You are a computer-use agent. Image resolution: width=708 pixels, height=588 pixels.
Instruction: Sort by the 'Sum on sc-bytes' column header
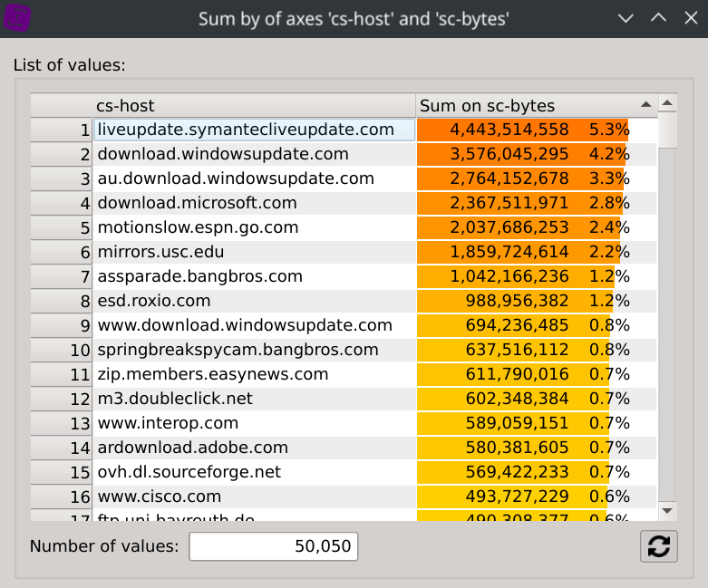click(x=526, y=106)
